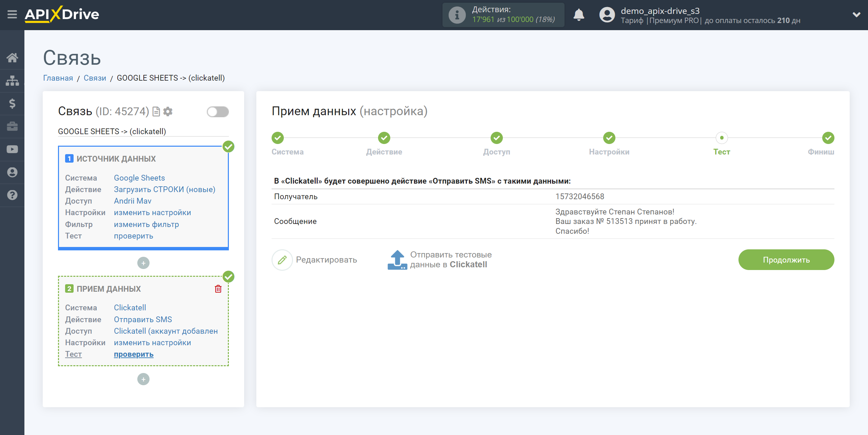
Task: Open Google Sheets system link
Action: 139,178
